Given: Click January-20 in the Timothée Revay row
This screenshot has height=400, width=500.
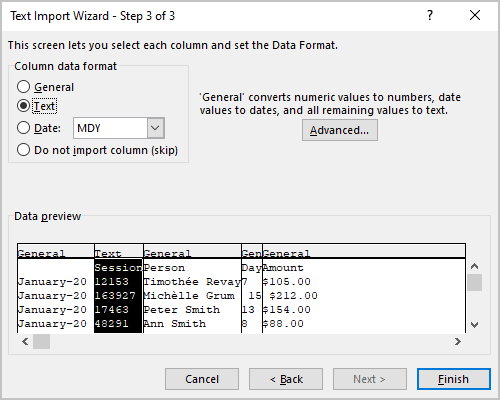Looking at the screenshot, I should [x=52, y=282].
